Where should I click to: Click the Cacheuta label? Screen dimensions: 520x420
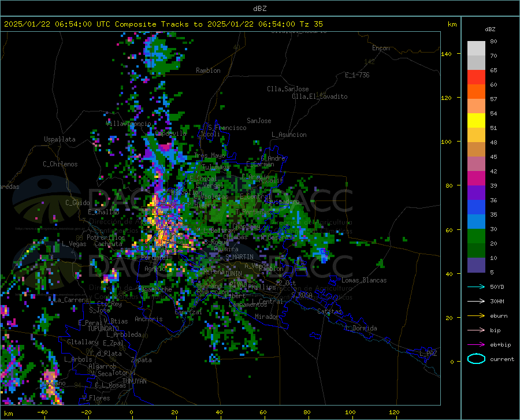108,244
